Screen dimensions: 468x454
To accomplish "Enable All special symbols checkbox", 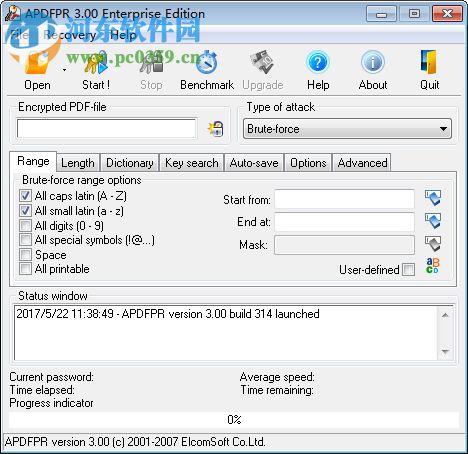I will tap(25, 240).
